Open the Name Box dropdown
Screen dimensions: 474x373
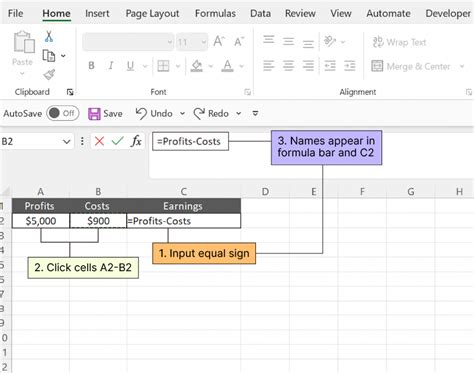66,142
